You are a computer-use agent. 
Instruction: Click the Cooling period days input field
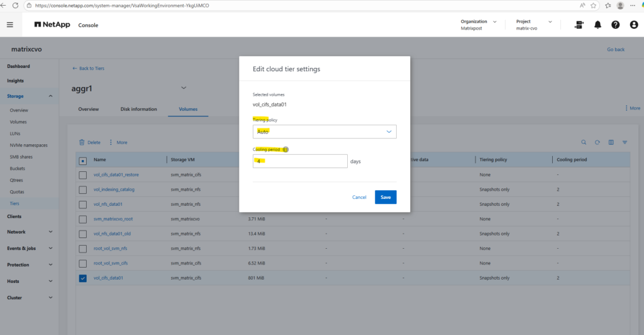coord(300,161)
